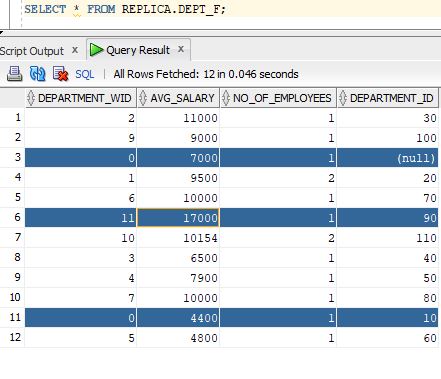
Task: Select AVG_SALARY cell 9500
Action: 178,178
